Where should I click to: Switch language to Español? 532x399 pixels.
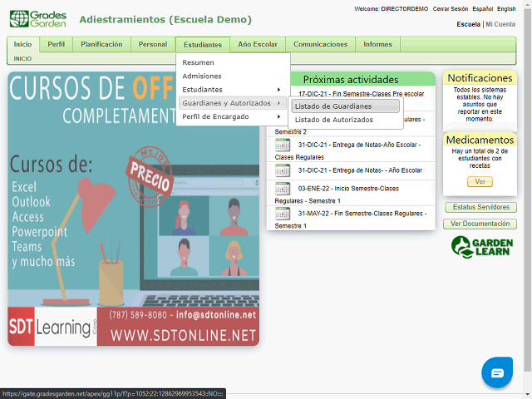click(x=482, y=9)
